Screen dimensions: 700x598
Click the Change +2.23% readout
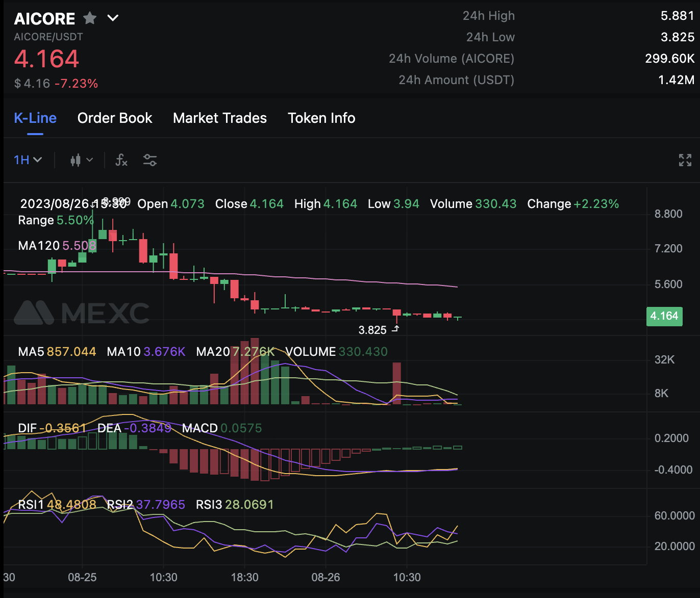click(x=573, y=204)
